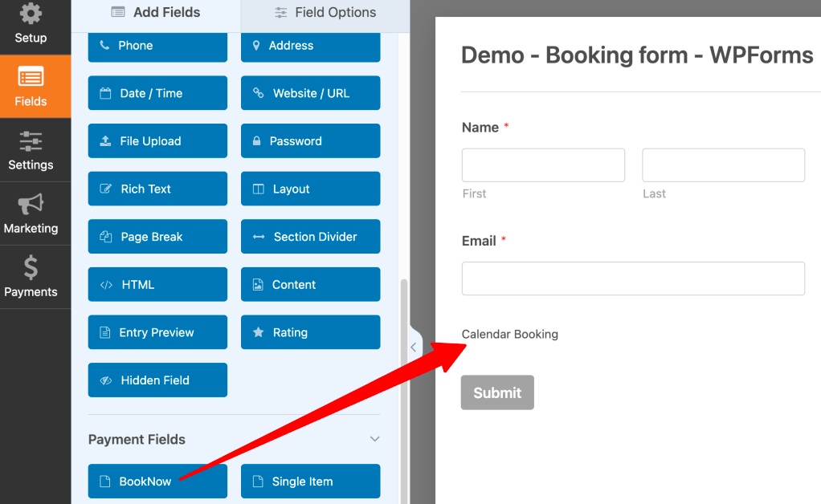Click the Last name input box
Screen dimensions: 821x504
click(723, 165)
